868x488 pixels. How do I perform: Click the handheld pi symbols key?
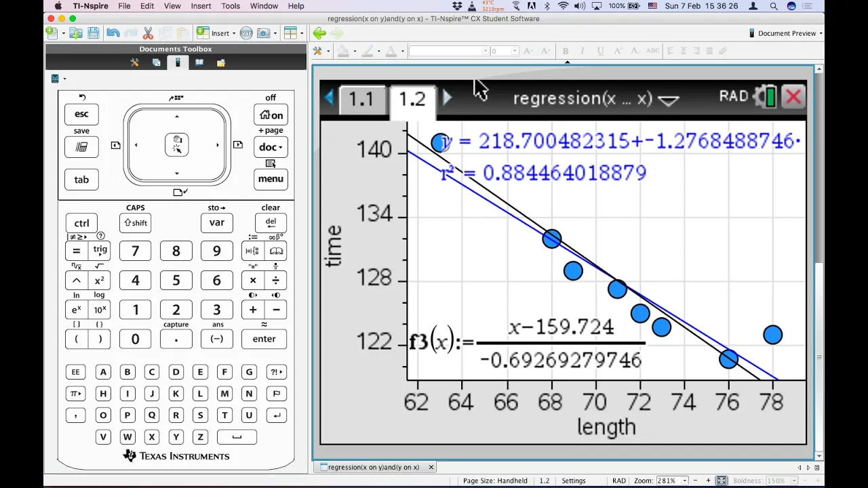(x=75, y=393)
